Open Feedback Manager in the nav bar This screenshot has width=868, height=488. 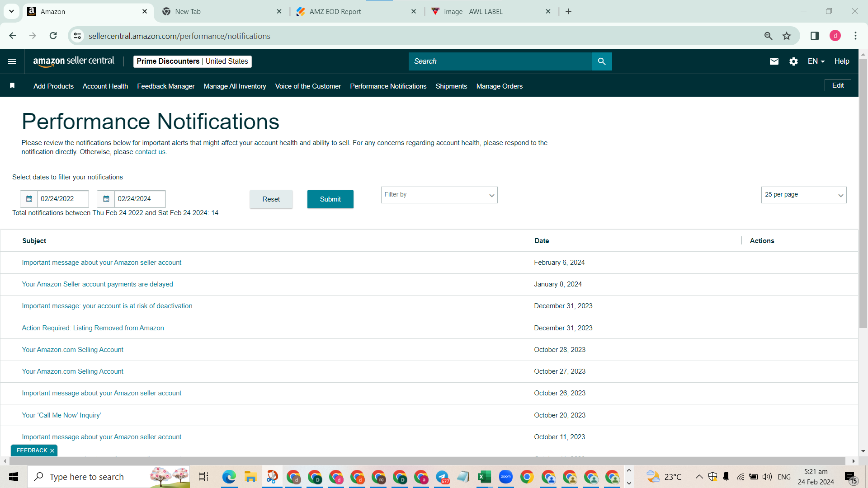tap(166, 86)
